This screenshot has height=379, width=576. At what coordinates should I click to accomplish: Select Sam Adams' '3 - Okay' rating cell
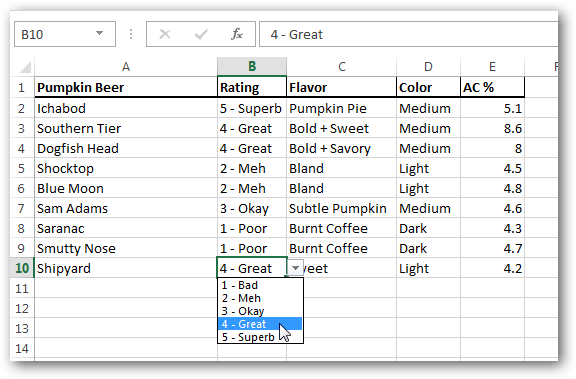point(252,208)
